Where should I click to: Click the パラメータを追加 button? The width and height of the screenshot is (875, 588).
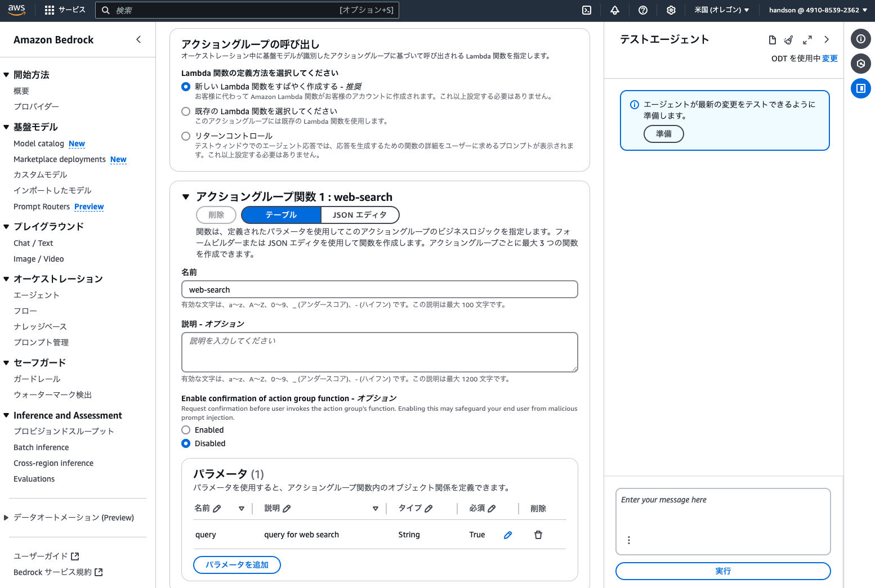click(x=236, y=565)
